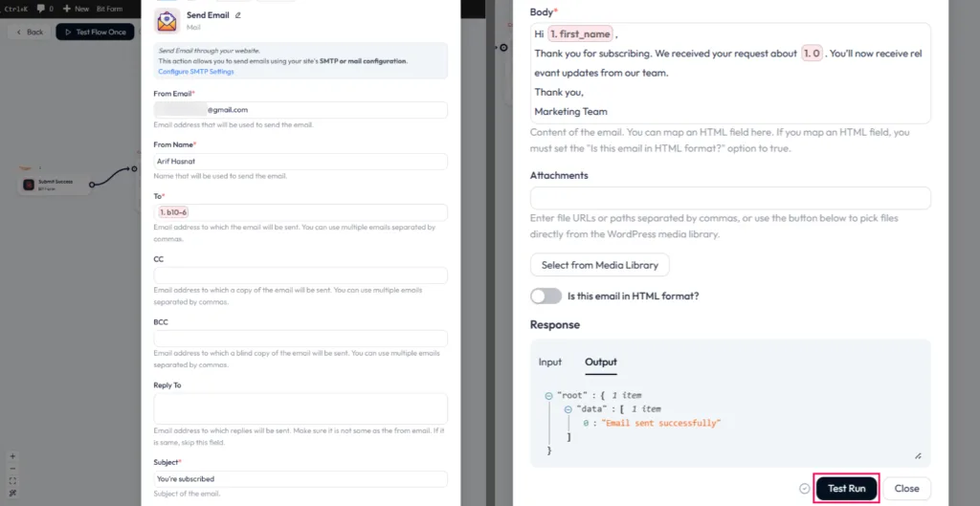980x506 pixels.
Task: Open Bit Form in the admin bar
Action: [x=109, y=9]
